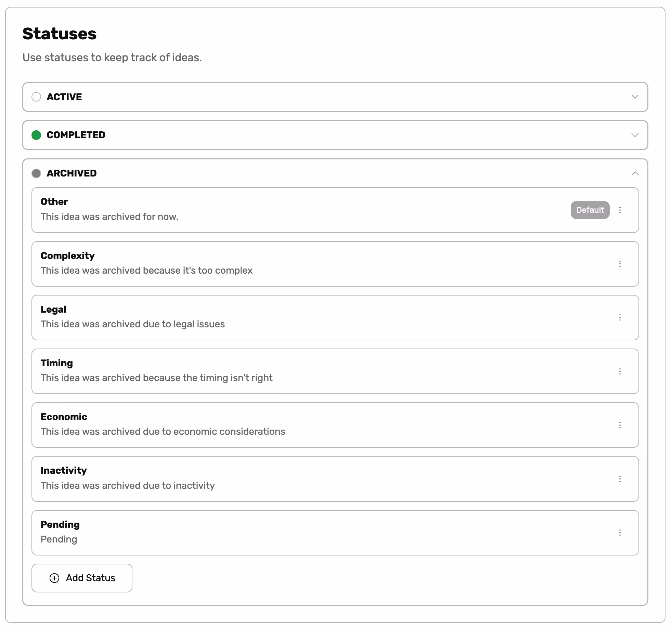This screenshot has height=628, width=672.
Task: Click the Default badge on Other
Action: pyautogui.click(x=590, y=210)
